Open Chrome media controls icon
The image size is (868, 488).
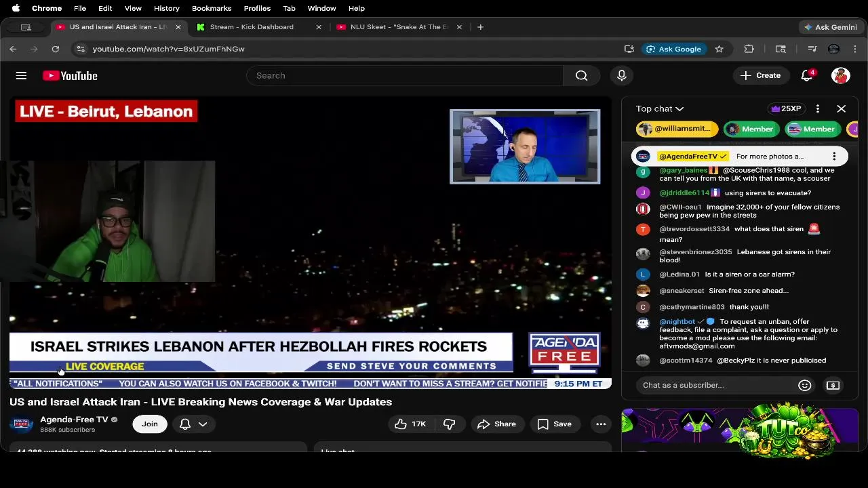(812, 49)
